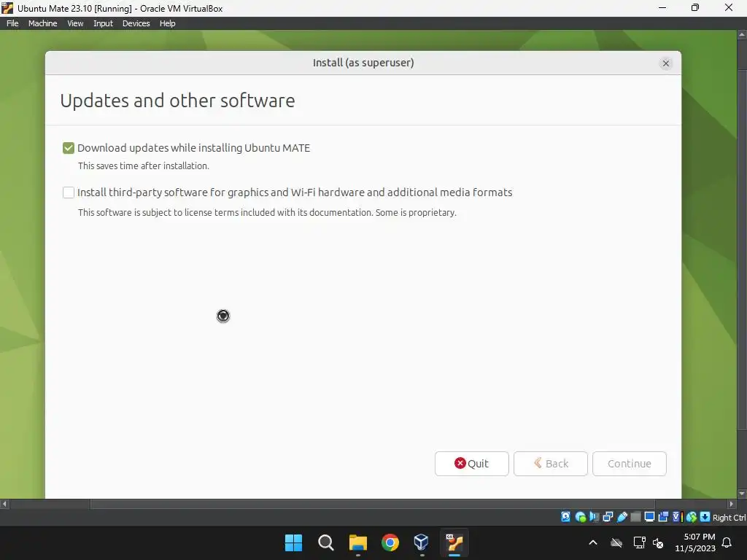
Task: Open Google Chrome from the taskbar
Action: click(x=390, y=542)
